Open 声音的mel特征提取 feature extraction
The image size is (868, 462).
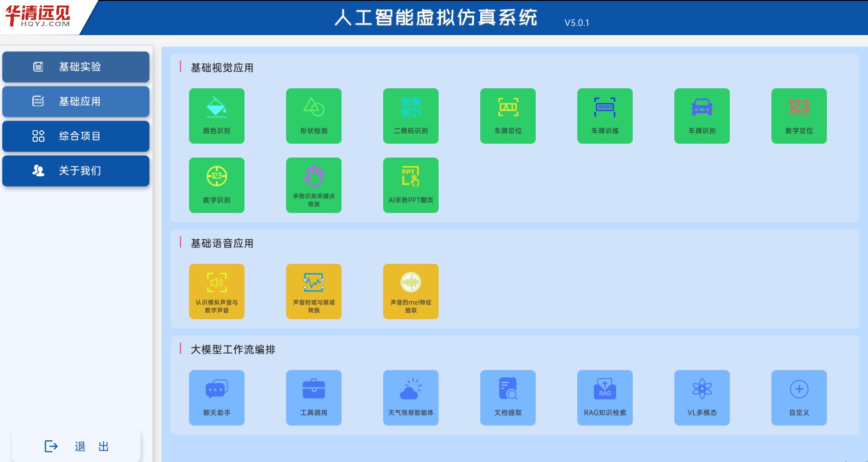pos(410,291)
